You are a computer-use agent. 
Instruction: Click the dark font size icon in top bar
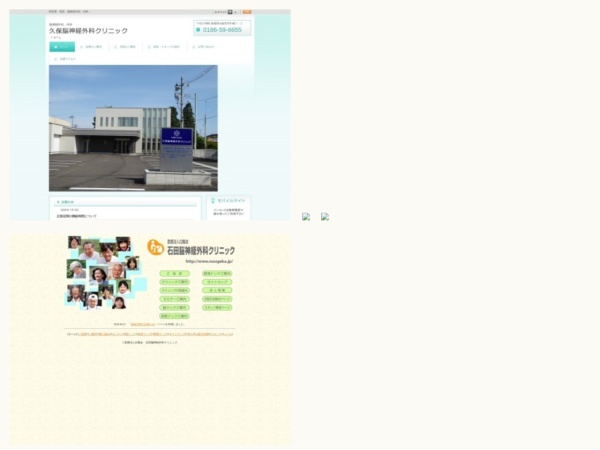(x=230, y=12)
